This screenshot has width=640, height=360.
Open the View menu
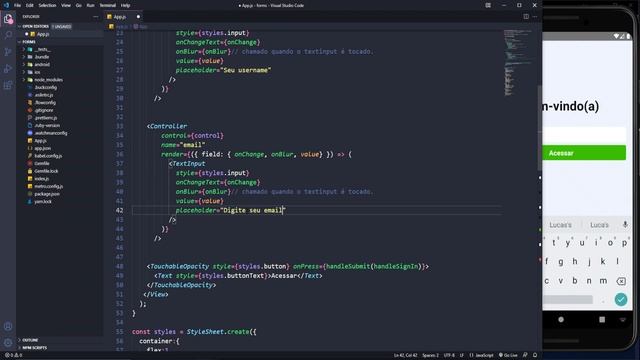(66, 5)
